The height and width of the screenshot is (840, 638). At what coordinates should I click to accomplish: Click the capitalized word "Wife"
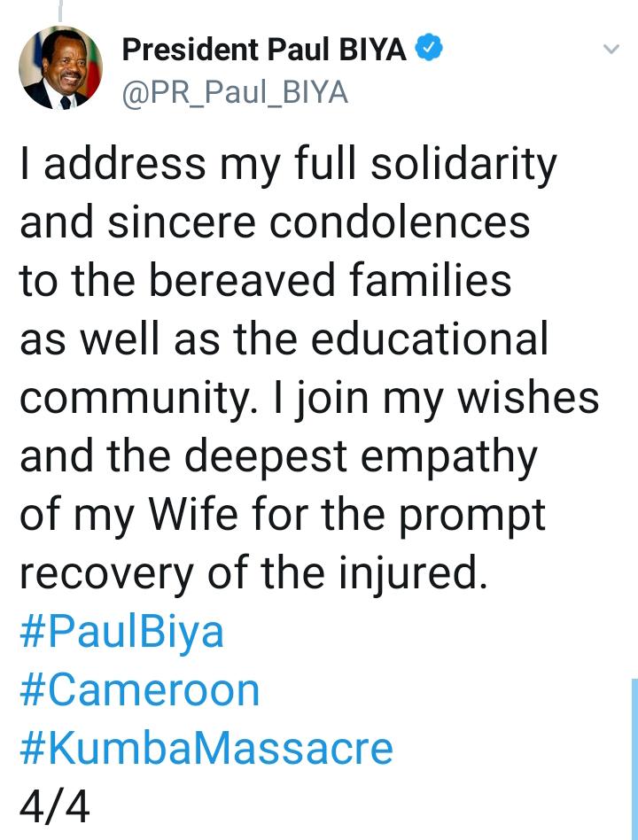pos(193,514)
